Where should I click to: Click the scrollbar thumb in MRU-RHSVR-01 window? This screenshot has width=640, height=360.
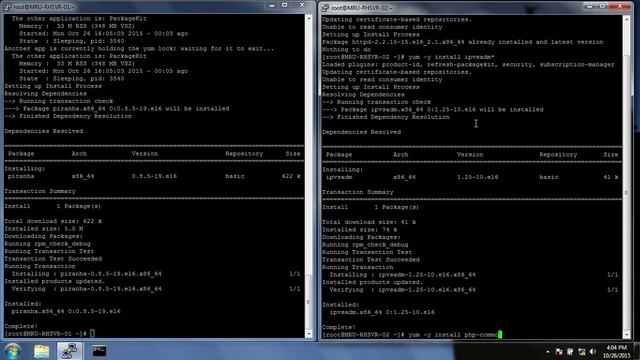tap(309, 302)
